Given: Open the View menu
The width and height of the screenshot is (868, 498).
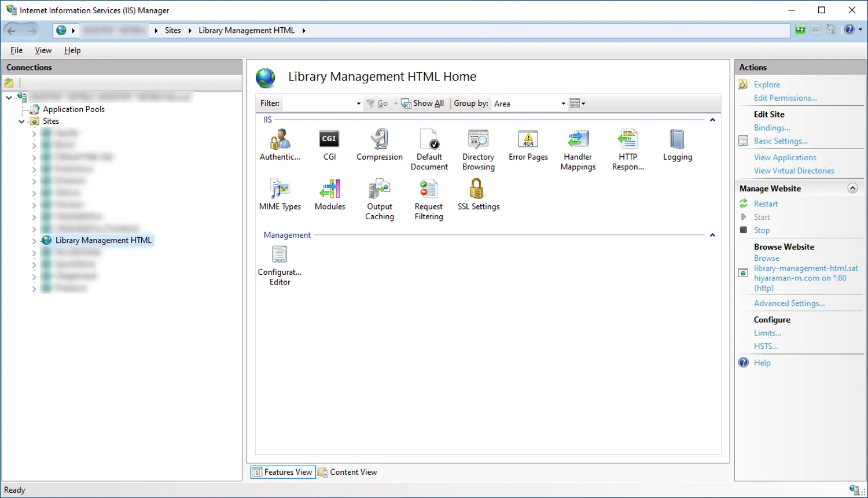Looking at the screenshot, I should pyautogui.click(x=43, y=50).
